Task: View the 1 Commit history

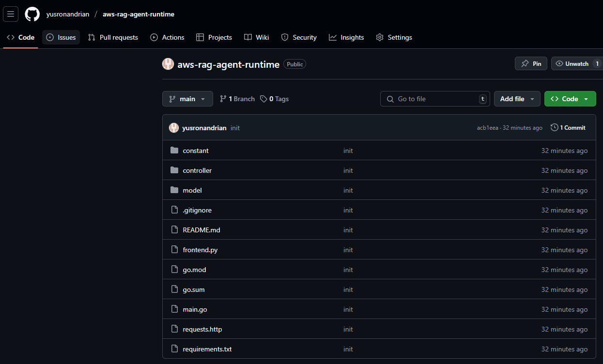Action: pos(568,128)
